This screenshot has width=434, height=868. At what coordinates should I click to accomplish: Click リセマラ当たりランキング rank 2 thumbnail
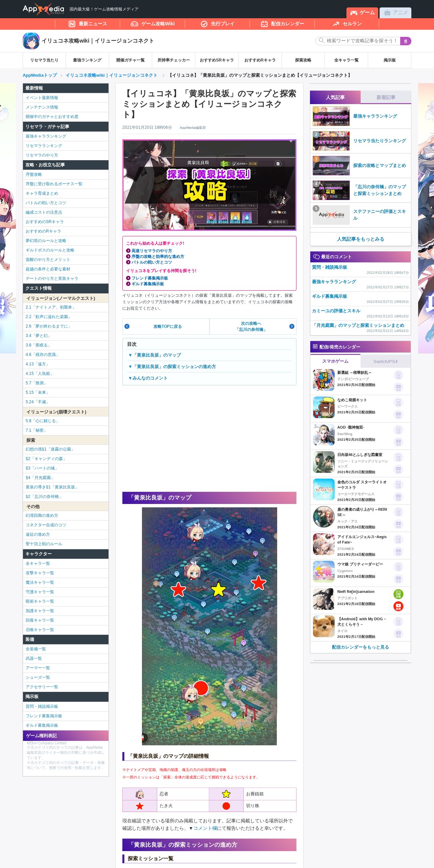(331, 141)
